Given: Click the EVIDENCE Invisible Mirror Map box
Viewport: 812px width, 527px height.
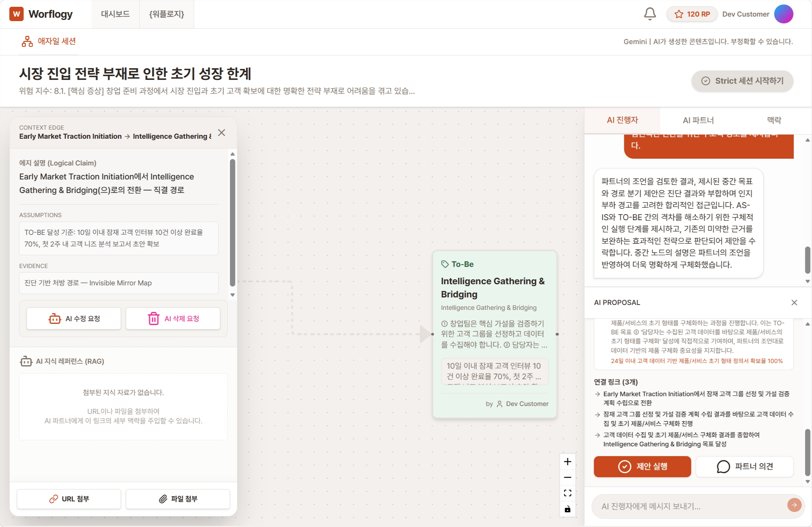Looking at the screenshot, I should coord(119,283).
